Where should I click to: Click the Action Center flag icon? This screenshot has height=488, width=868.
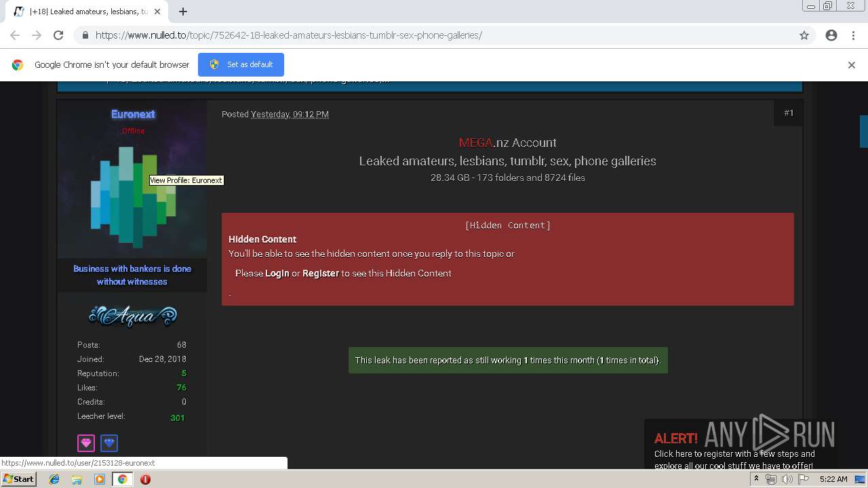point(803,479)
